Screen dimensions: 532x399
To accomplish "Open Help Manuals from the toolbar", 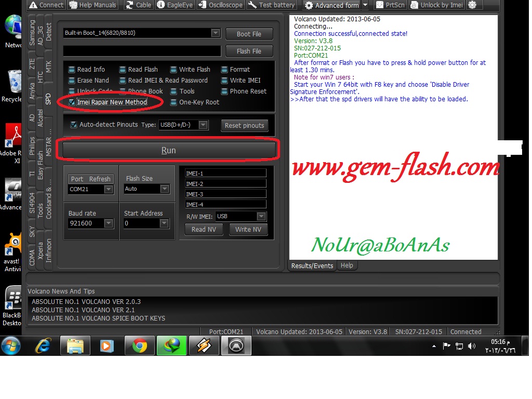I will (x=92, y=5).
